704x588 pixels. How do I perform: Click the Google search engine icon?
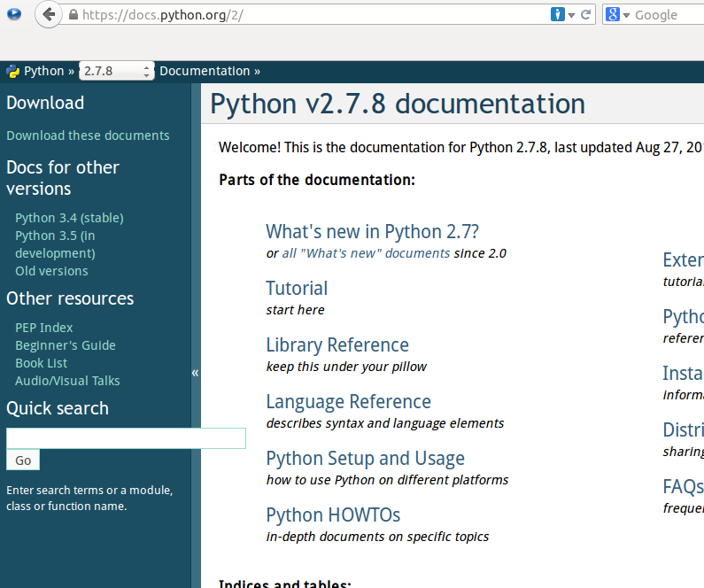click(x=613, y=15)
